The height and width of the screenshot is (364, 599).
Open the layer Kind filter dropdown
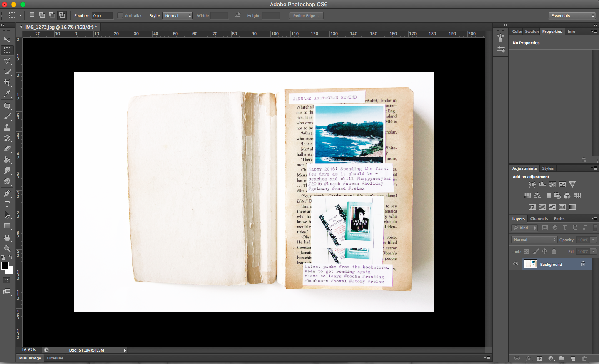[524, 228]
